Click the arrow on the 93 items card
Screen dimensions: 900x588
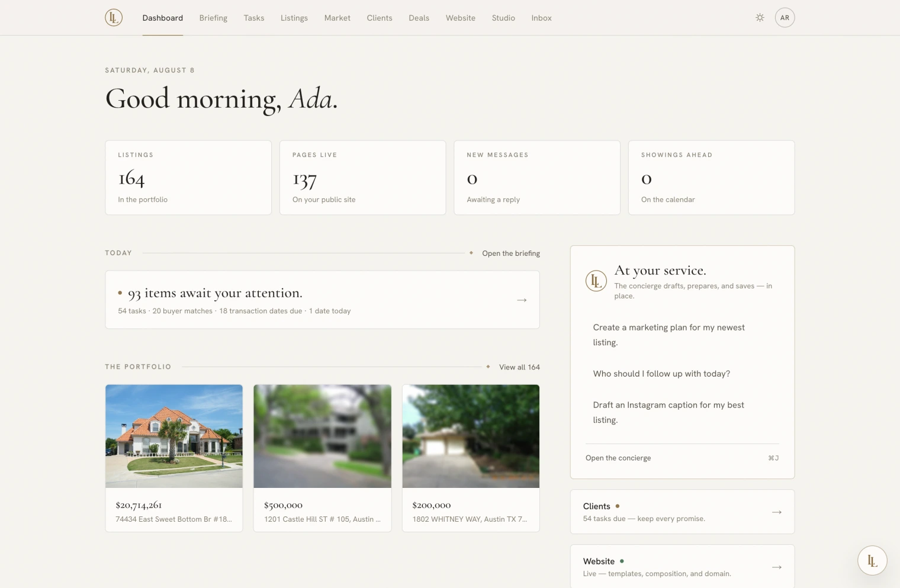click(x=522, y=300)
